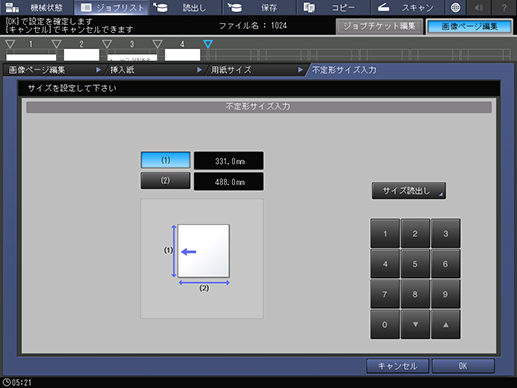517x388 pixels.
Task: Select the highlighted blue insertion marker after page 4
Action: [208, 44]
